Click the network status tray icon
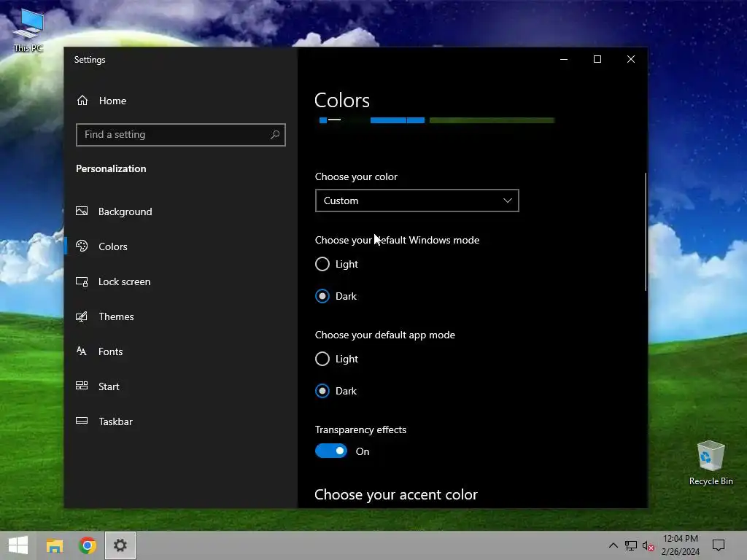This screenshot has width=747, height=560. [631, 545]
